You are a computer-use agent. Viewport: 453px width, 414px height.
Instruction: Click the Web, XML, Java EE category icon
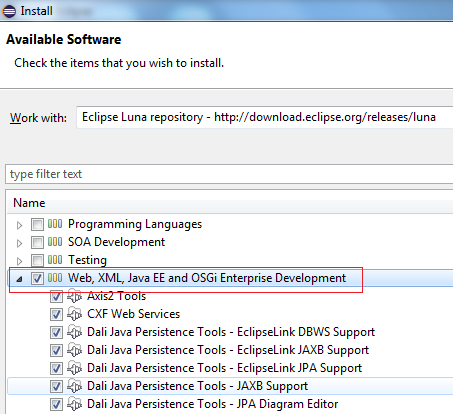pos(55,278)
